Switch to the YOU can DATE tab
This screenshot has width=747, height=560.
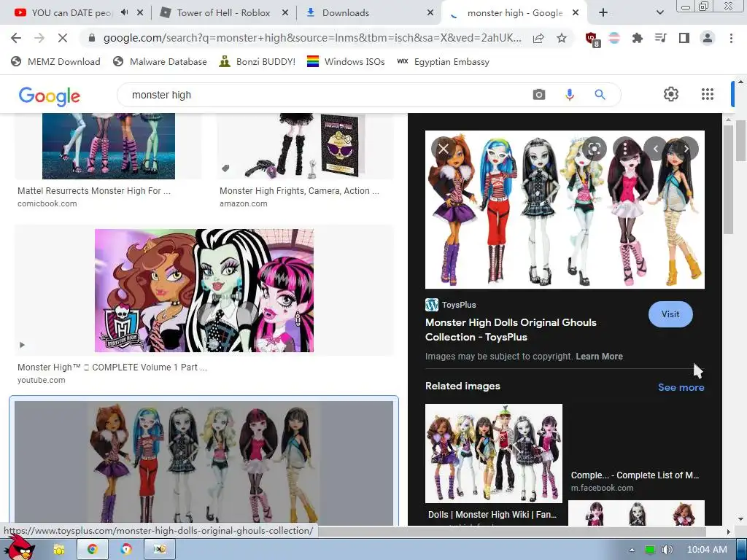click(71, 13)
